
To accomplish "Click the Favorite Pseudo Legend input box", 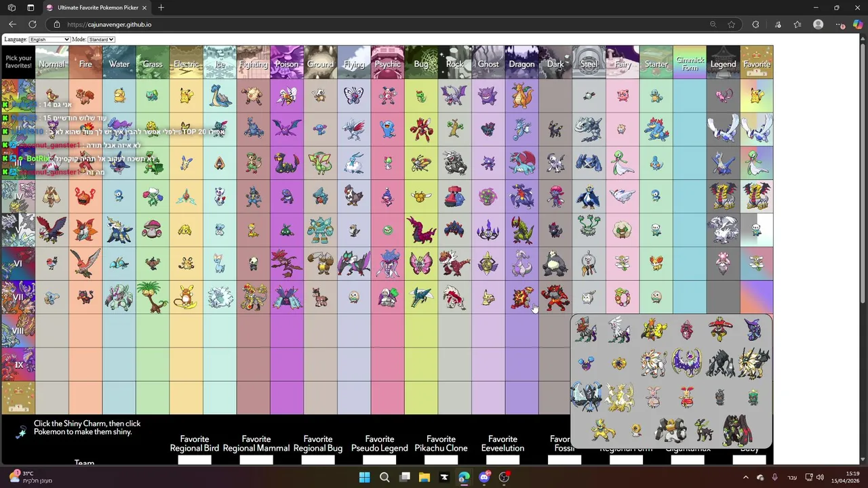I will click(x=380, y=460).
